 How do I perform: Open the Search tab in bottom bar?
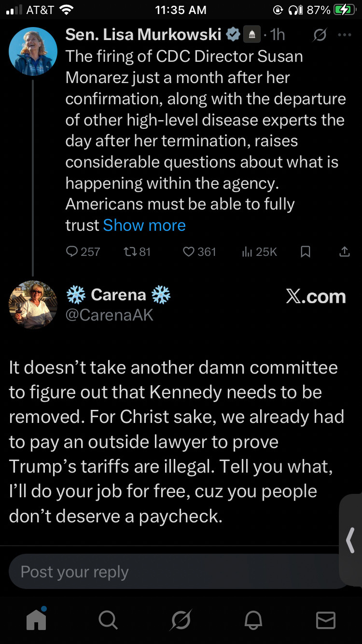pyautogui.click(x=108, y=619)
